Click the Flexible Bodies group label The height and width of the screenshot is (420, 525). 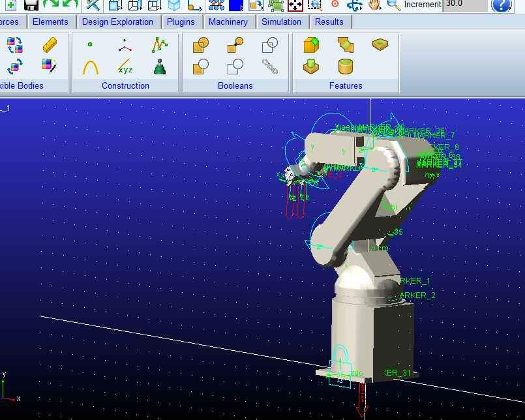22,85
